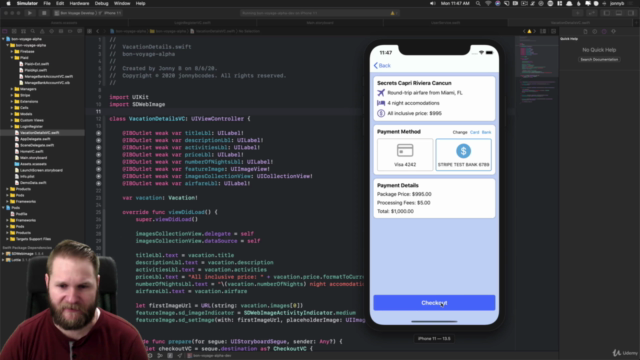Image resolution: width=640 pixels, height=360 pixels.
Task: Click Search Documentation in Quick Help
Action: point(599,60)
